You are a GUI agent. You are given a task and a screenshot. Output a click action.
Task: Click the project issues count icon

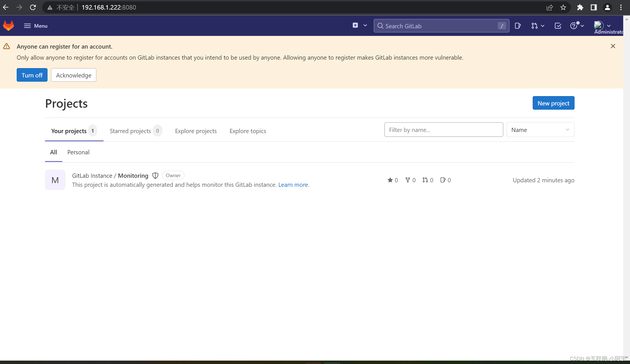[443, 180]
